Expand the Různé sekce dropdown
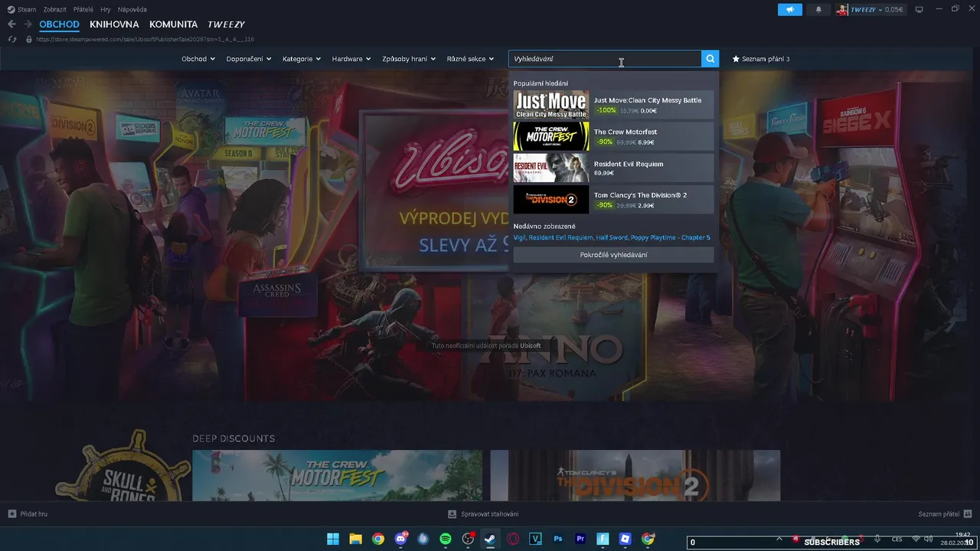Screen dimensions: 980x551 [471, 59]
